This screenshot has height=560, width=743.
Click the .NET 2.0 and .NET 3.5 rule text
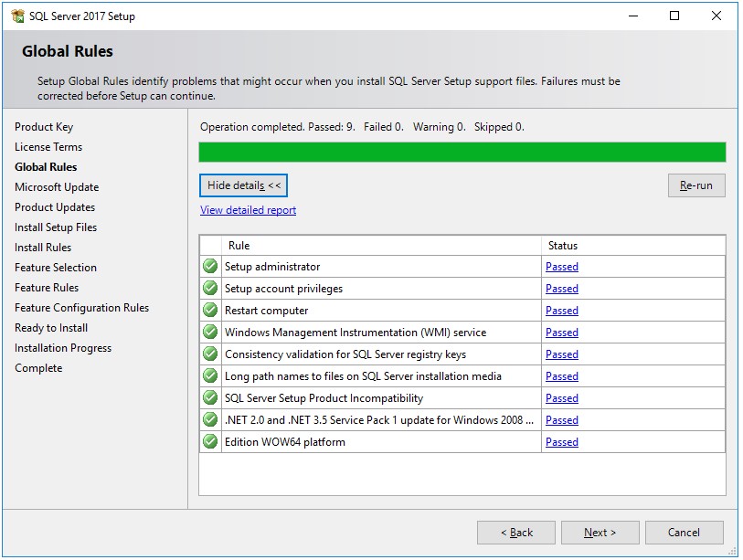(x=379, y=419)
